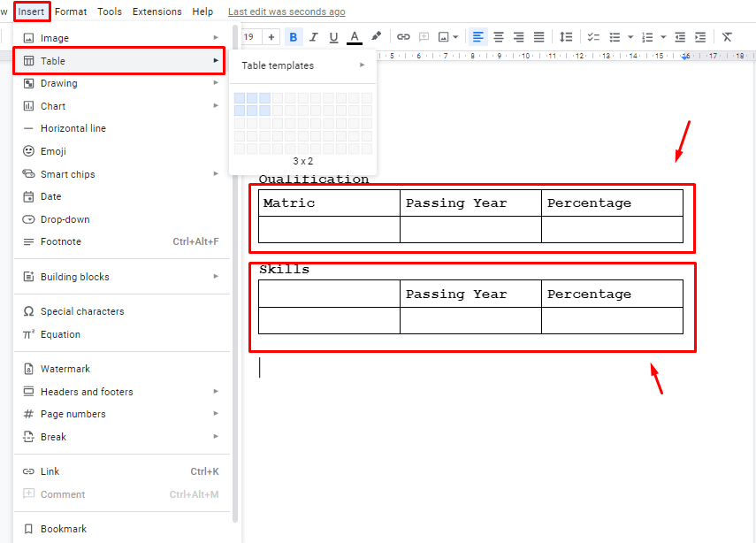The image size is (756, 543).
Task: Open Building blocks submenu
Action: click(x=121, y=277)
